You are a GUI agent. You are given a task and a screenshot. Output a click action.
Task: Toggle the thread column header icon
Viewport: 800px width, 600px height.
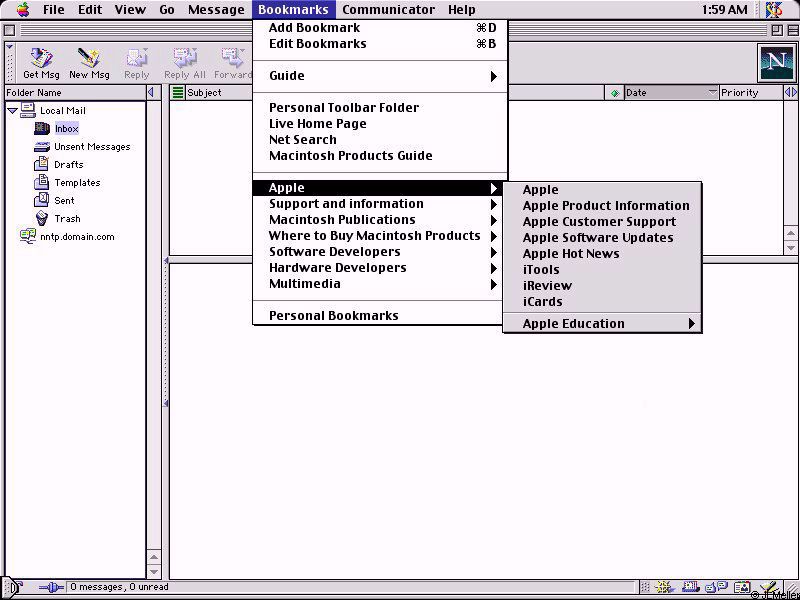pyautogui.click(x=178, y=93)
